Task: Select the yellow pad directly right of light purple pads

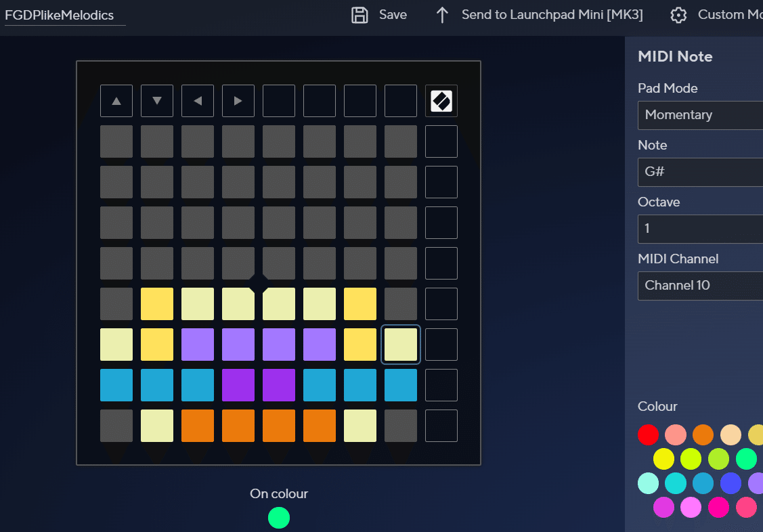Action: pyautogui.click(x=360, y=345)
